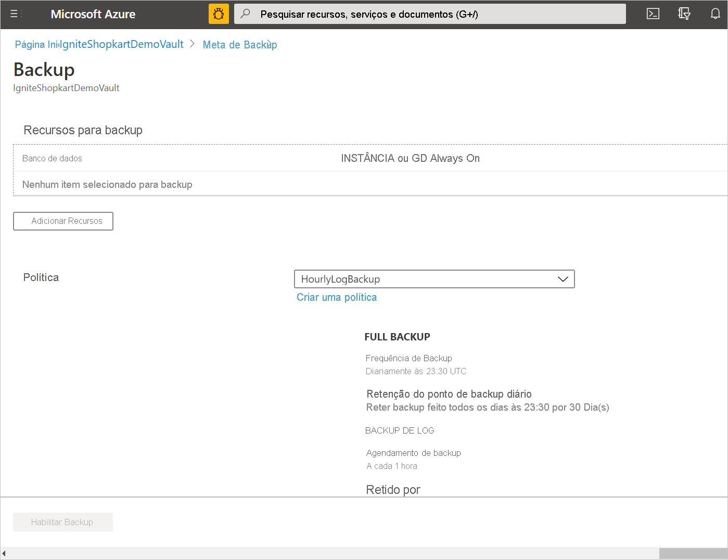Click the INSTÂNCIA ou GD Always On header
Screen dimensions: 728x560
point(410,158)
